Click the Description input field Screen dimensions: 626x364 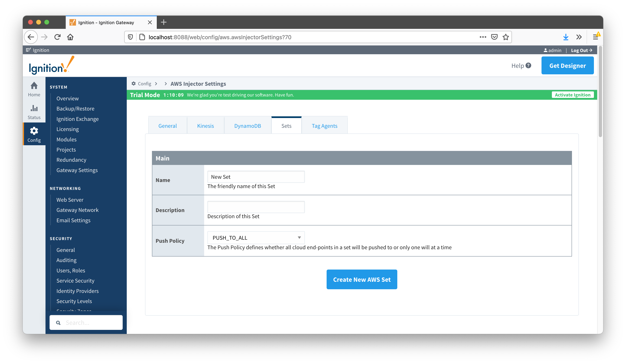pos(256,207)
